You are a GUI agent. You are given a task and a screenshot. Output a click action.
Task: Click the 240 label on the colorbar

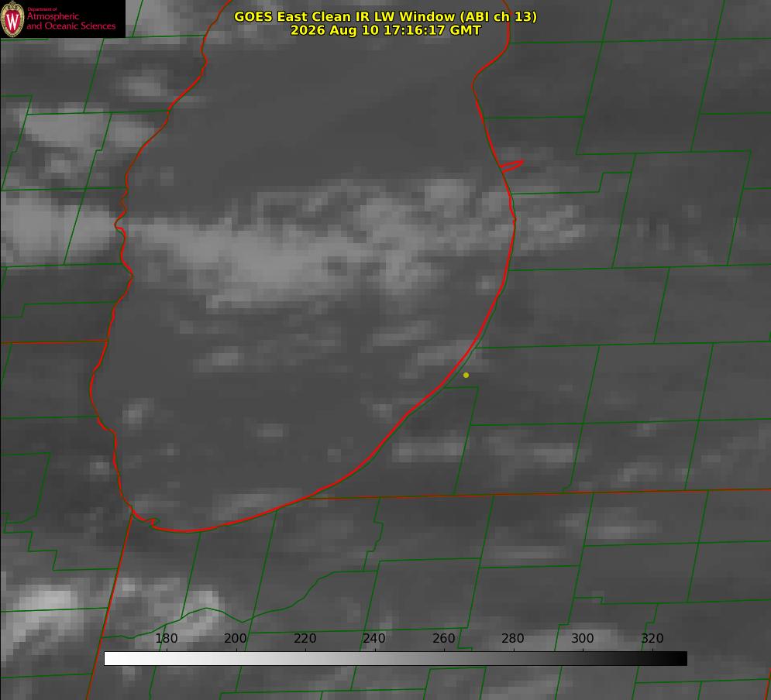pos(374,638)
